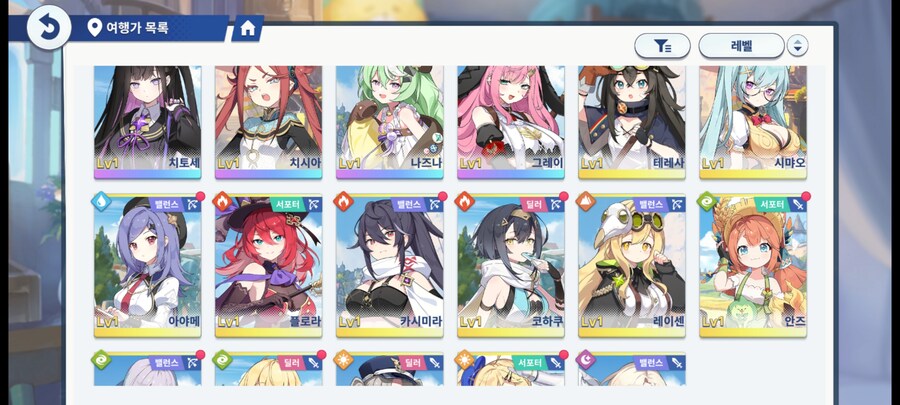Select the 카시미라 character card
The width and height of the screenshot is (900, 405).
[x=390, y=266]
